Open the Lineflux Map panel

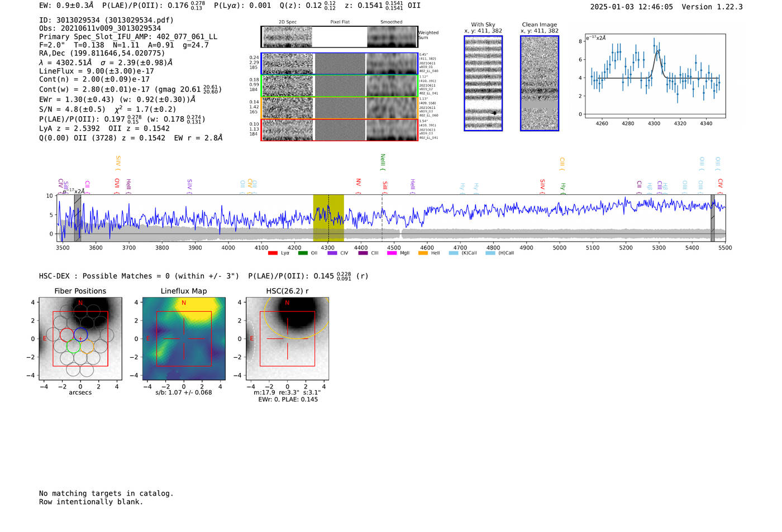point(184,338)
